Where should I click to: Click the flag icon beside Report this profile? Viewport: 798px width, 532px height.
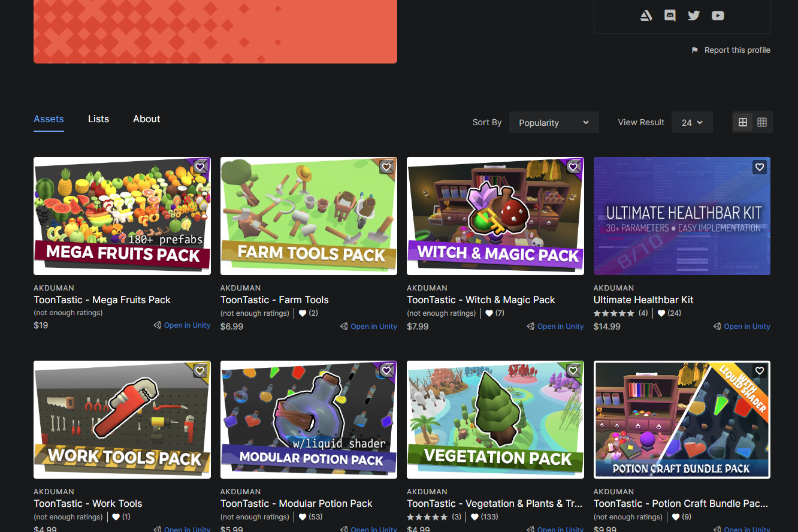(x=695, y=50)
